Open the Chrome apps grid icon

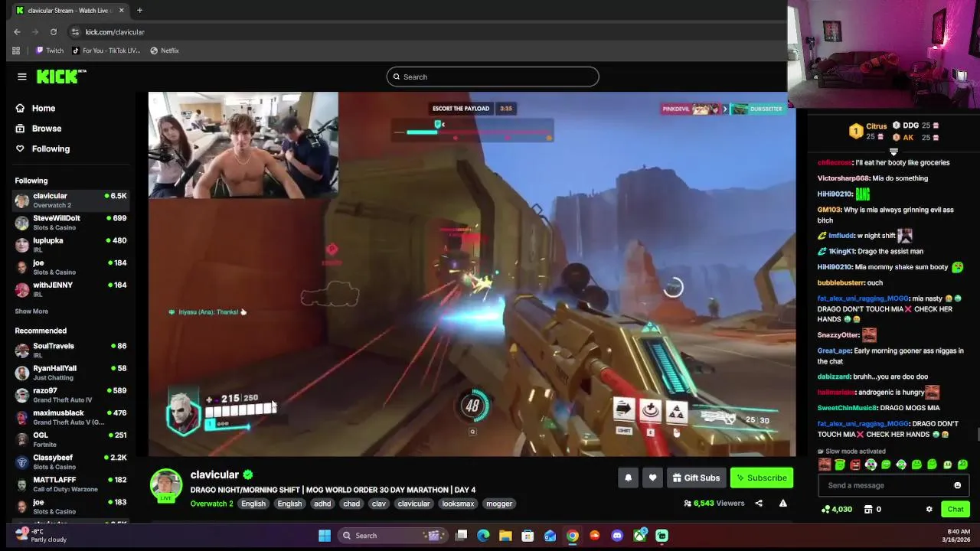tap(16, 51)
